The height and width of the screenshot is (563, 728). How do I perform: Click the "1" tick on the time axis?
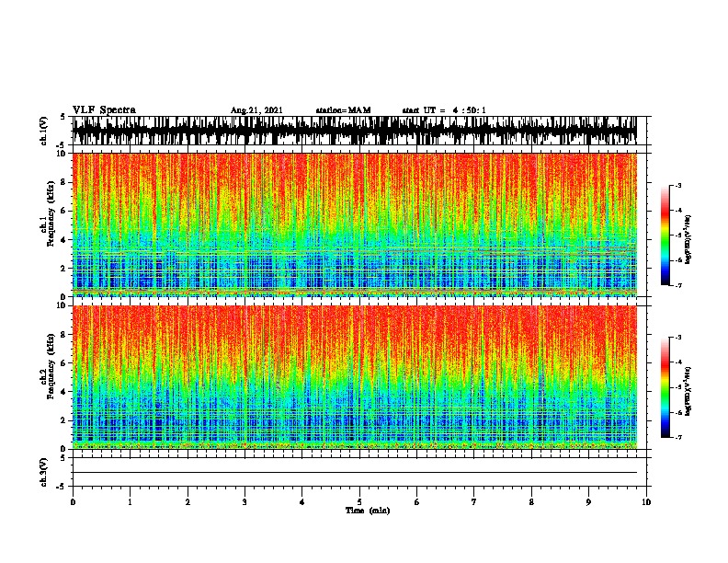coord(130,502)
